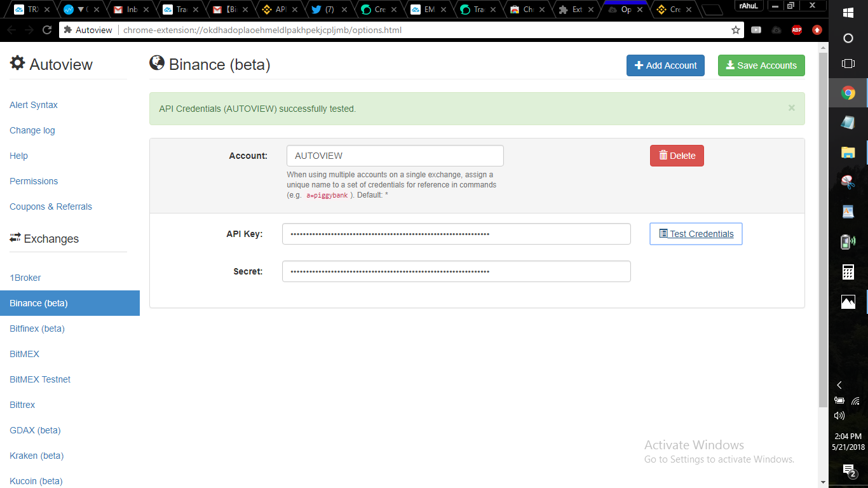
Task: Click the volume speaker tray icon
Action: coord(839,416)
